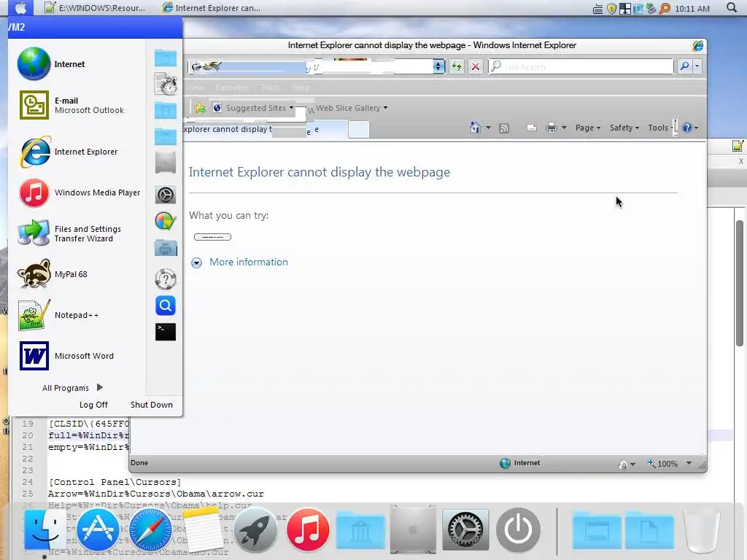Click the on-screen keyboard tray icon
Viewport: 747px width, 560px height.
coord(598,9)
